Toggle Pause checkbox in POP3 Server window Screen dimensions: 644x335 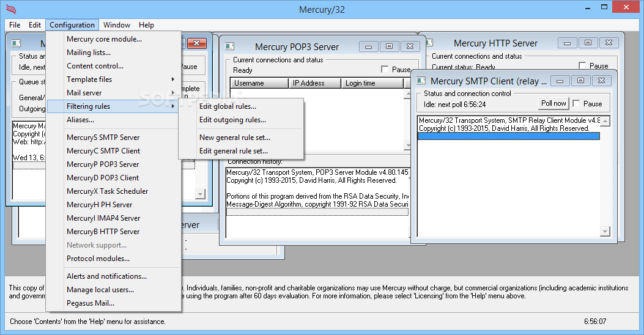pos(385,69)
